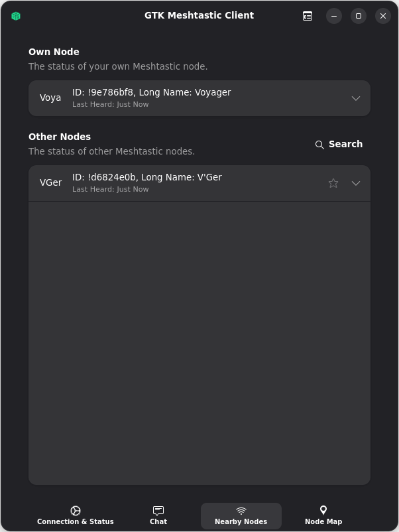
Task: Select the Nearby Nodes tab label
Action: tap(241, 521)
